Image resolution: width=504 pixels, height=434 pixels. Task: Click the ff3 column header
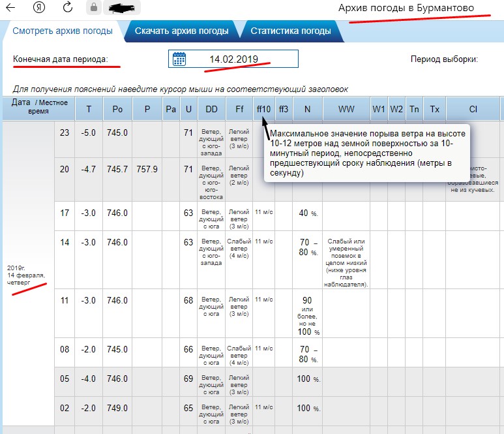[x=284, y=109]
